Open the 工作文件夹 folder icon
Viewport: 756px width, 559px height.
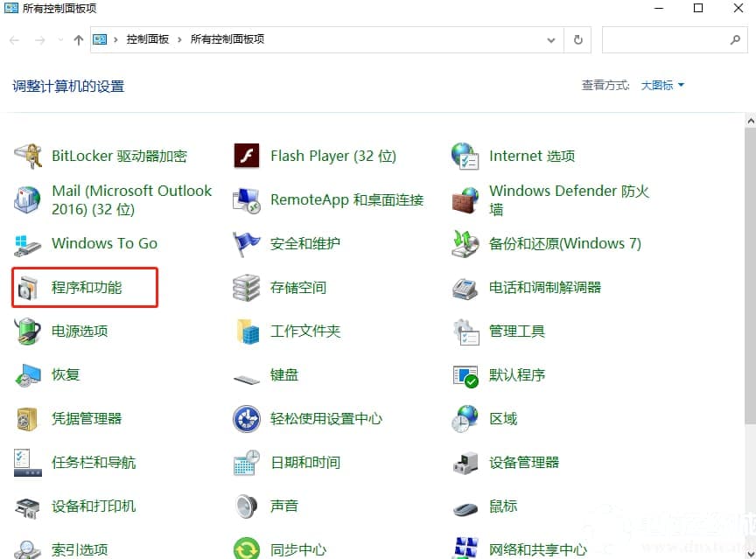click(x=248, y=331)
